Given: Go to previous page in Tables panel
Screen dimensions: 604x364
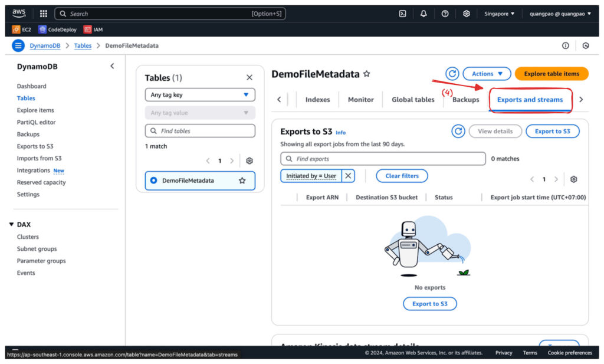Looking at the screenshot, I should click(208, 160).
